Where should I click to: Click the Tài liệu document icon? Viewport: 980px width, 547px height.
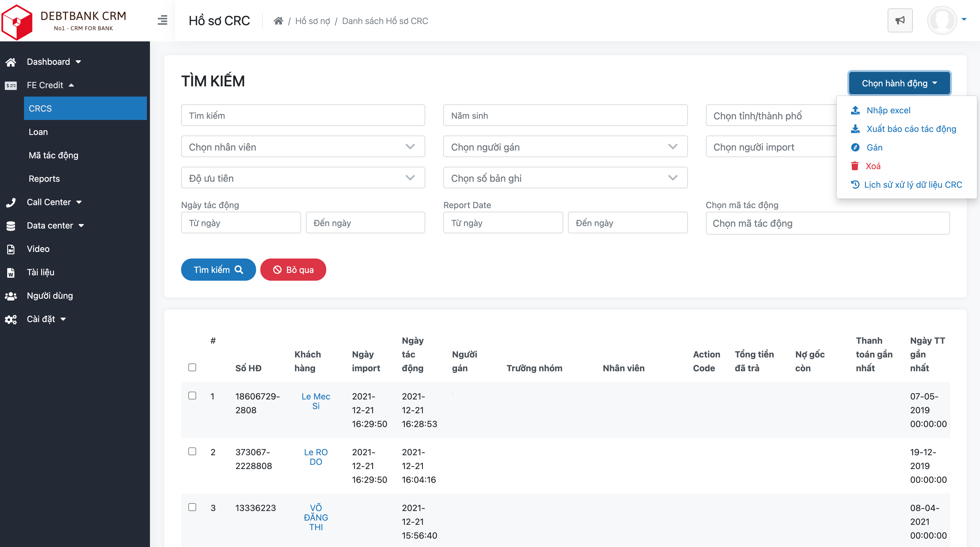pos(11,272)
